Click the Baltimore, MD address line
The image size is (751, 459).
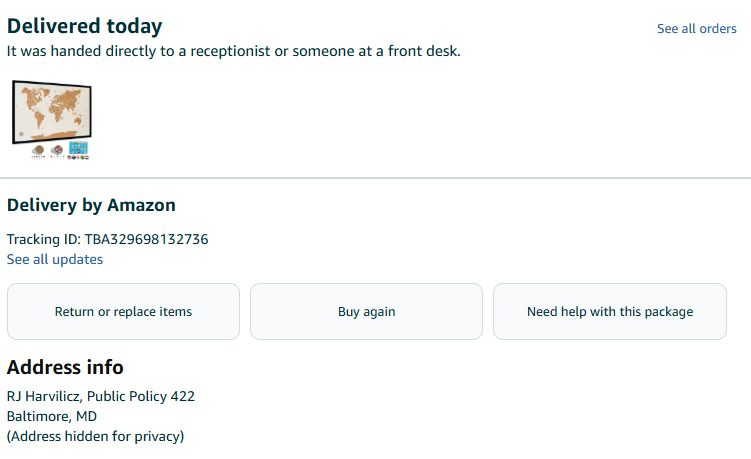click(x=52, y=416)
